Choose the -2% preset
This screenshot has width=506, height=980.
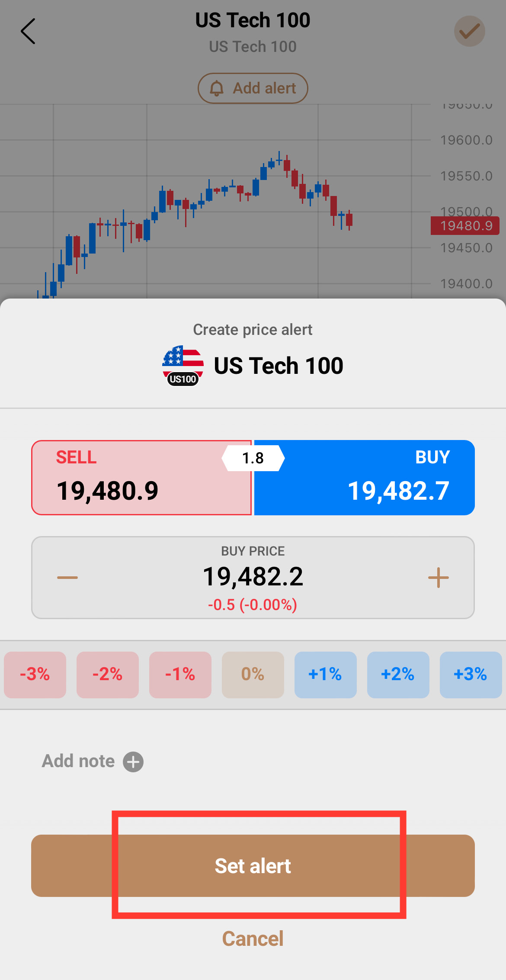coord(108,675)
